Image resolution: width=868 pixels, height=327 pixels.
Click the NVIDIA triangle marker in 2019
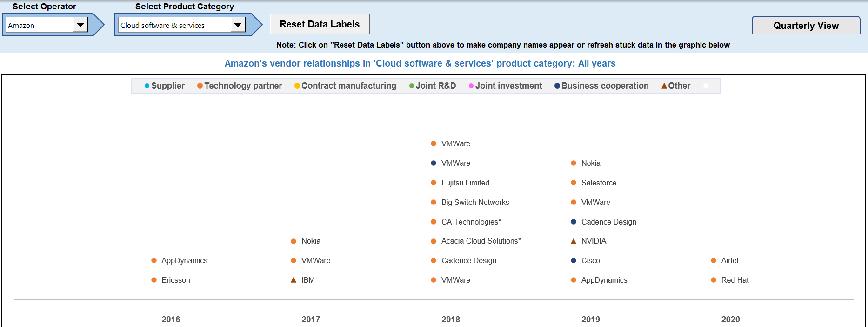point(574,241)
